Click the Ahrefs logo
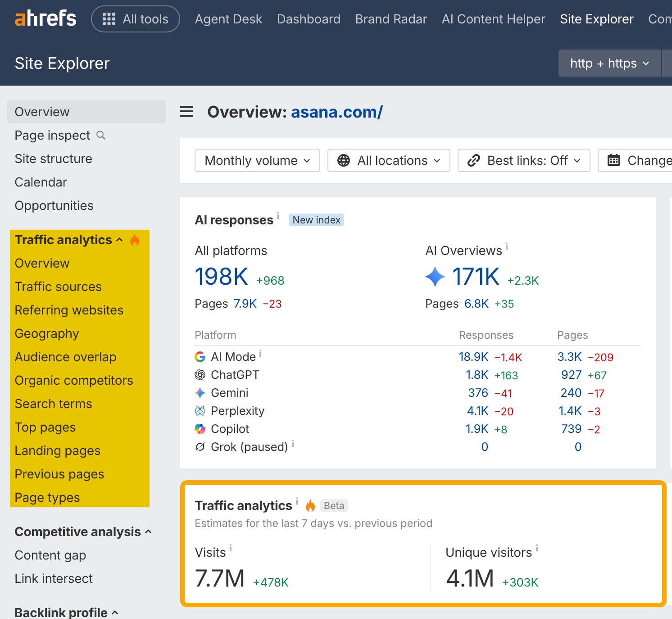 tap(45, 19)
